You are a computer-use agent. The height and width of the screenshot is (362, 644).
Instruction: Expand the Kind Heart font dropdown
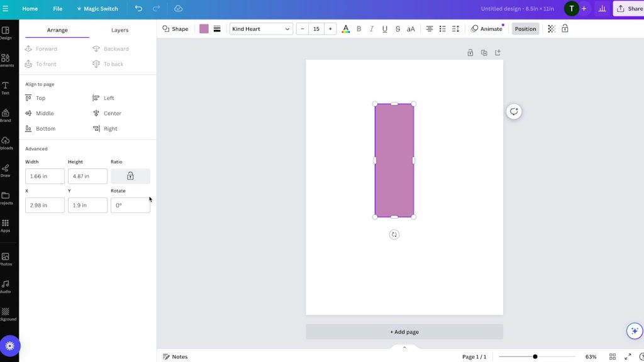(261, 29)
